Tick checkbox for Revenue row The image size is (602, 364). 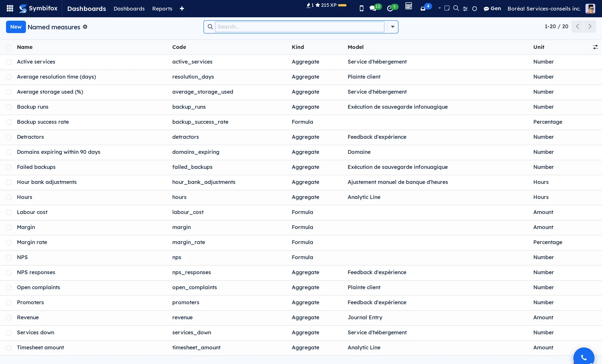[9, 318]
